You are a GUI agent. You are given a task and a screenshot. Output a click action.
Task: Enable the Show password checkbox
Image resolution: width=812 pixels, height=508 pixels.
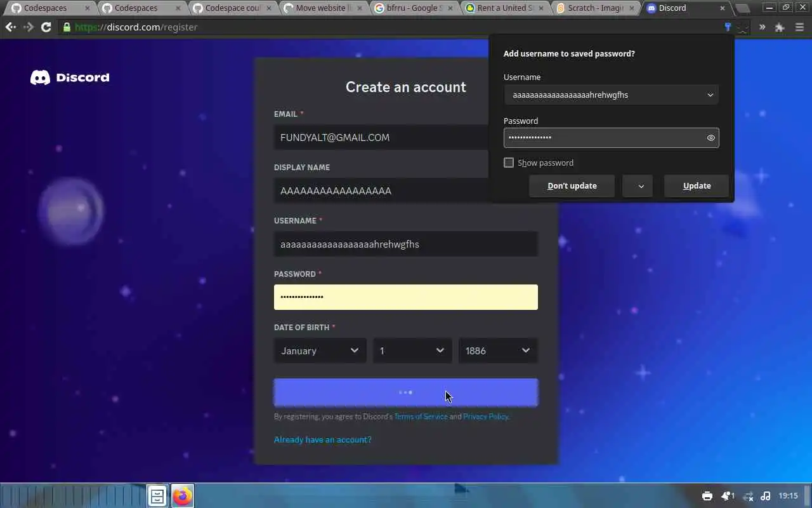pos(509,163)
